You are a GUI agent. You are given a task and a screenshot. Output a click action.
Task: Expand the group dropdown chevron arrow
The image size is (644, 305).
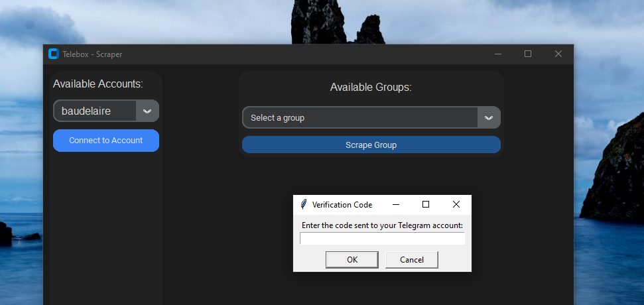tap(489, 117)
